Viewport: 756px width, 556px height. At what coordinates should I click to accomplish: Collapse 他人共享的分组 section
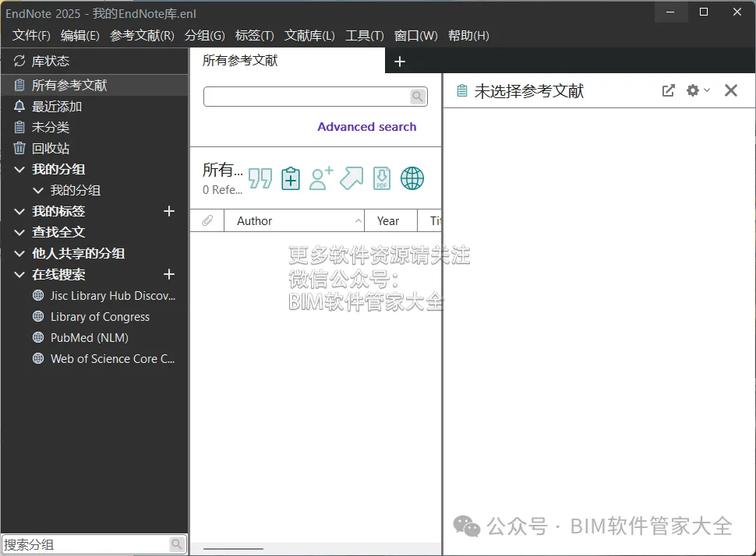tap(19, 253)
